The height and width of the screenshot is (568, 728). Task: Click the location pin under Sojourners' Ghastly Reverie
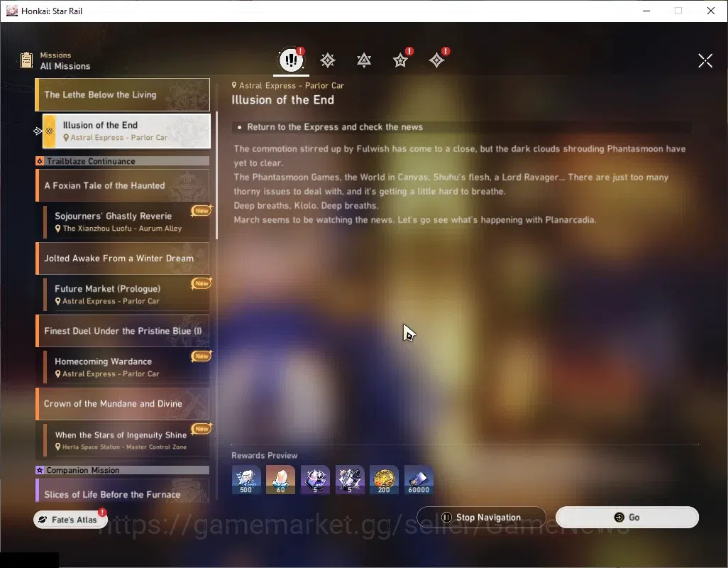tap(58, 229)
